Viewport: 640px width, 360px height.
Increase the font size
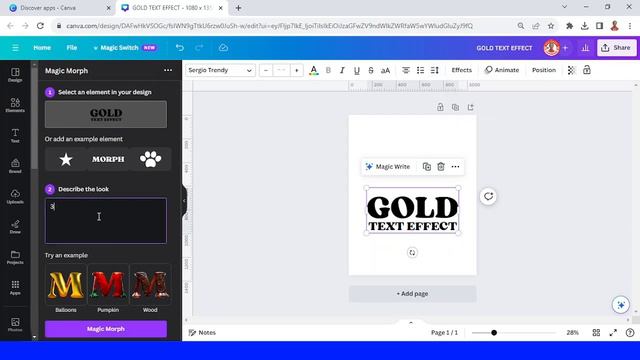tap(297, 70)
